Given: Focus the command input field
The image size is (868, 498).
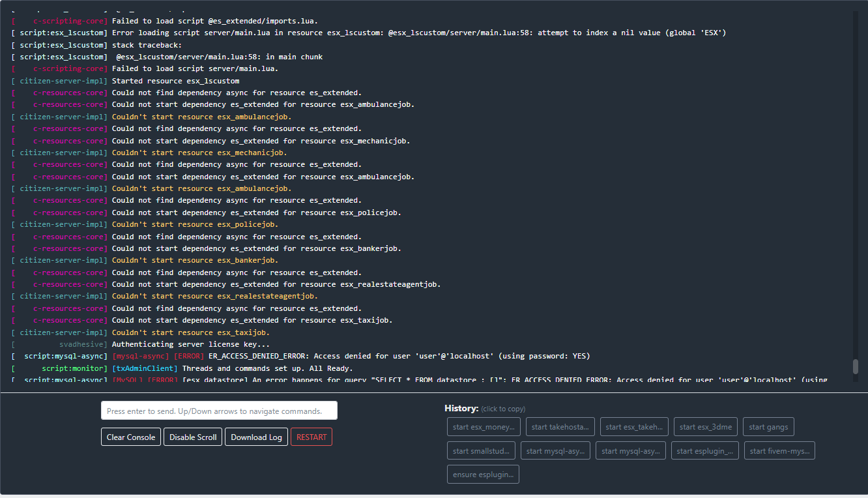Looking at the screenshot, I should (219, 411).
